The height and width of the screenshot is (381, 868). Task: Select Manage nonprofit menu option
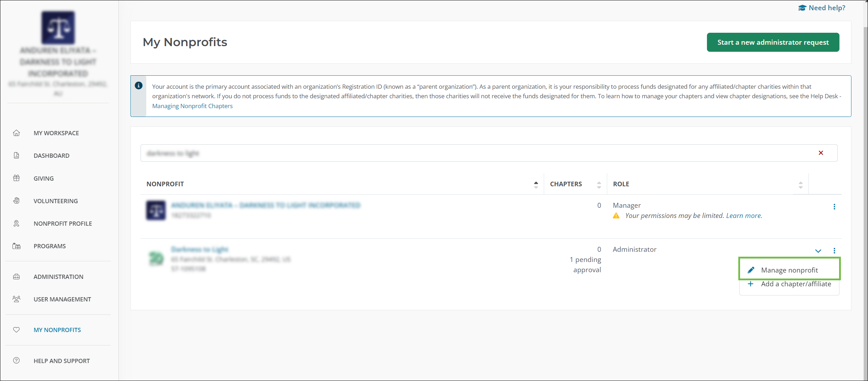point(789,270)
